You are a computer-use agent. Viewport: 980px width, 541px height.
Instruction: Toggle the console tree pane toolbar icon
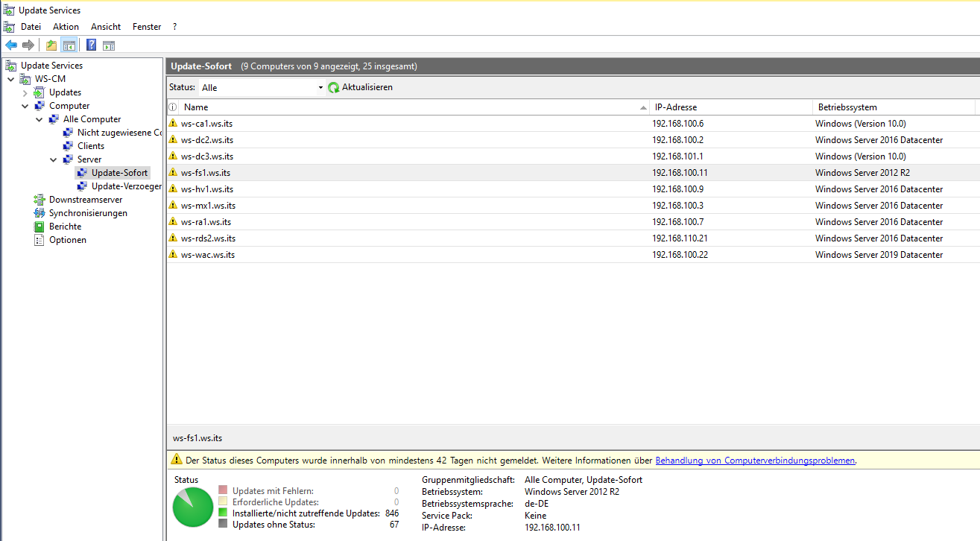[69, 45]
